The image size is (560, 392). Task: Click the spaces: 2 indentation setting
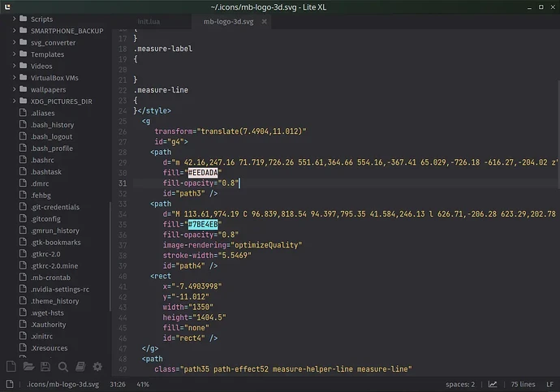(461, 384)
